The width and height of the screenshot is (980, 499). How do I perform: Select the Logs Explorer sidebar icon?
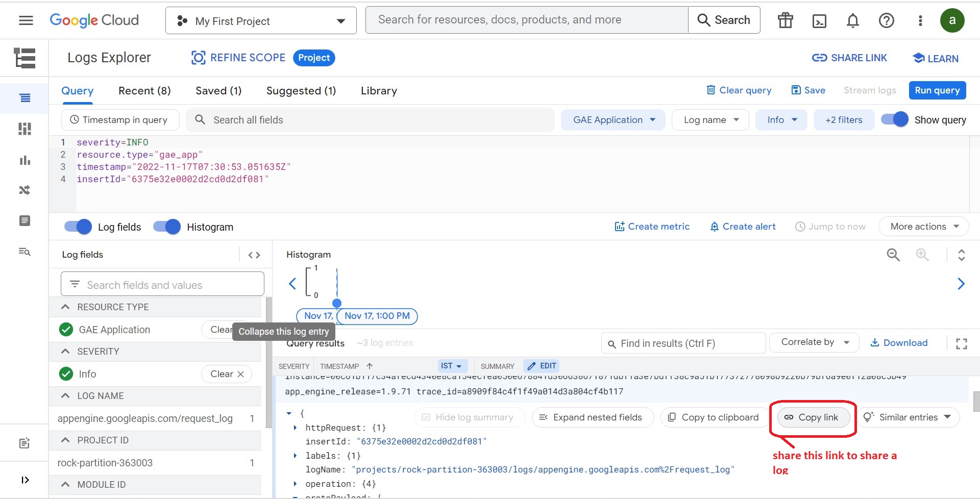(x=24, y=98)
